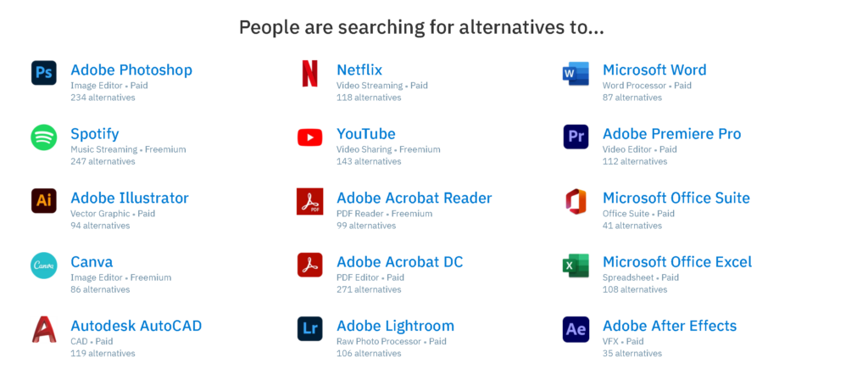The height and width of the screenshot is (386, 868).
Task: Click the Adobe Acrobat Reader PDF icon
Action: point(310,201)
